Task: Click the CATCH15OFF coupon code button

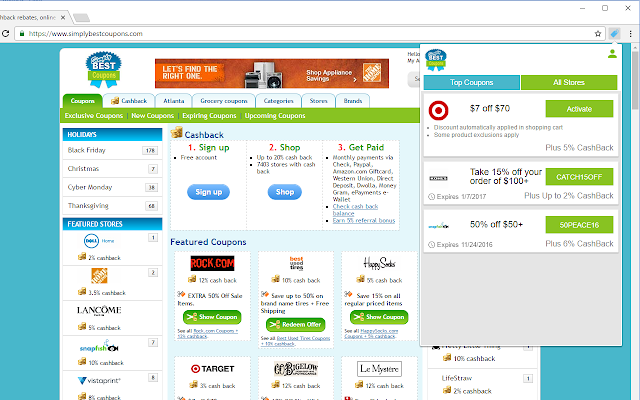Action: pos(579,177)
